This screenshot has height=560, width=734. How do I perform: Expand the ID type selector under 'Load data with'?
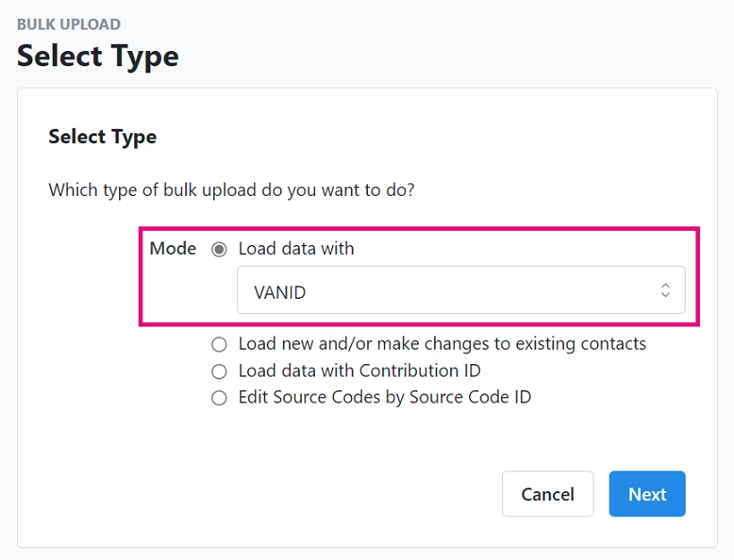point(462,290)
